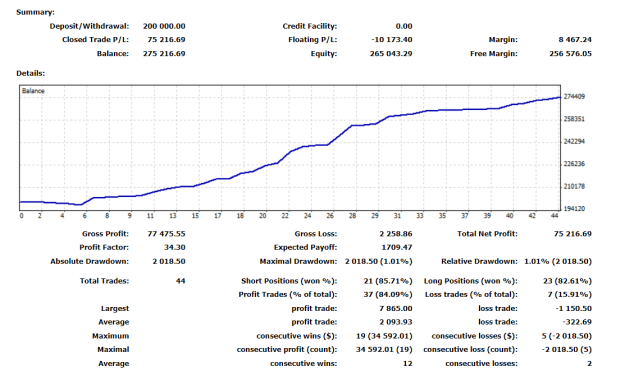Click the 242294 chart axis label

[574, 141]
